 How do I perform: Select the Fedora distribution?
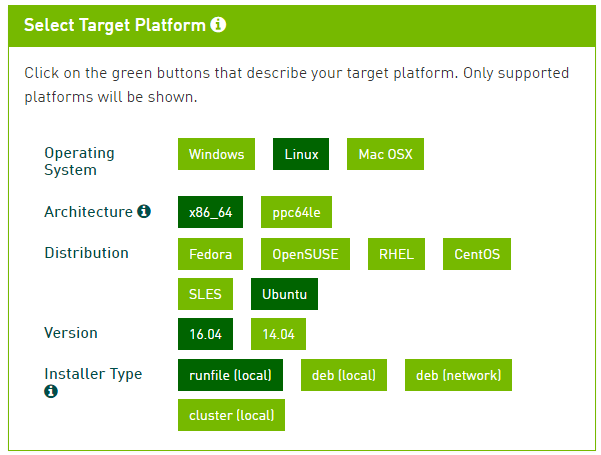[x=210, y=254]
